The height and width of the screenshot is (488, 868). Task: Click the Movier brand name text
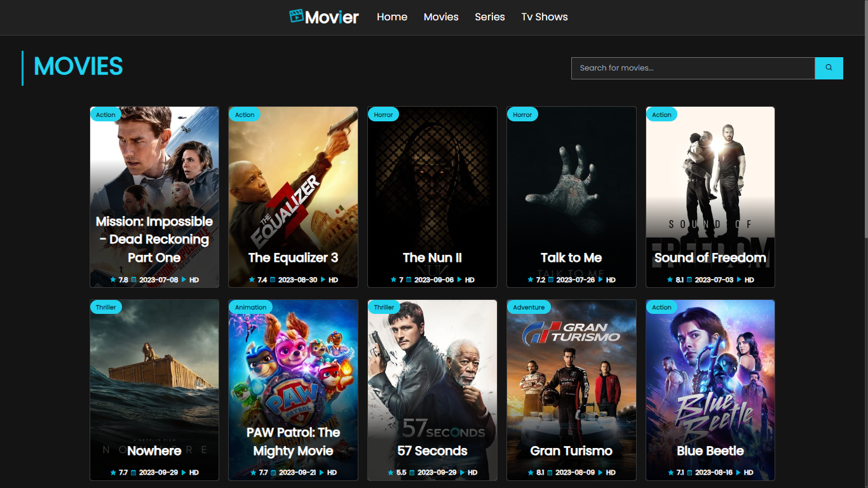(x=332, y=17)
